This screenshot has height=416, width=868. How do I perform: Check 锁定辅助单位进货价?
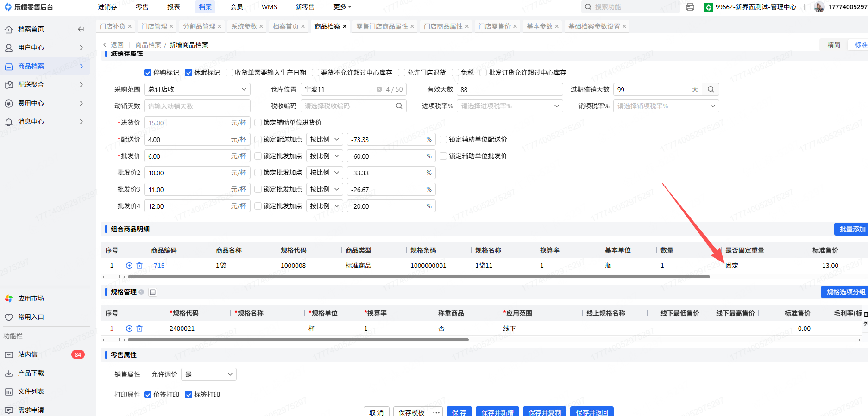[x=258, y=123]
